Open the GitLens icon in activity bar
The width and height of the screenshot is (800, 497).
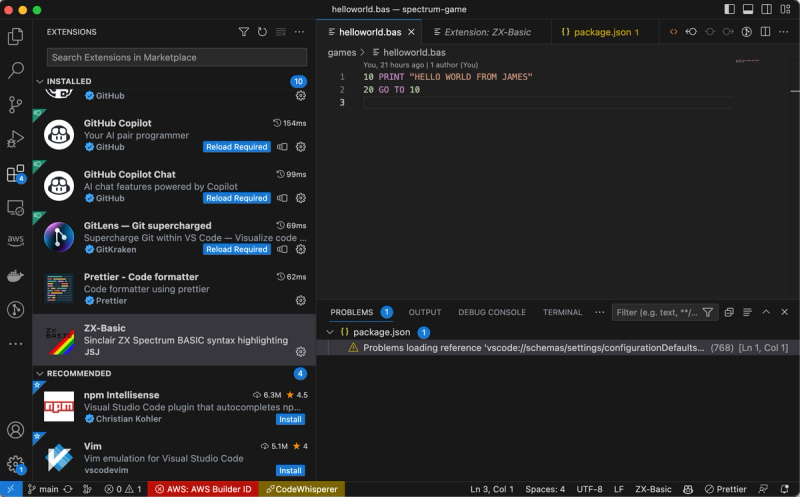coord(15,310)
